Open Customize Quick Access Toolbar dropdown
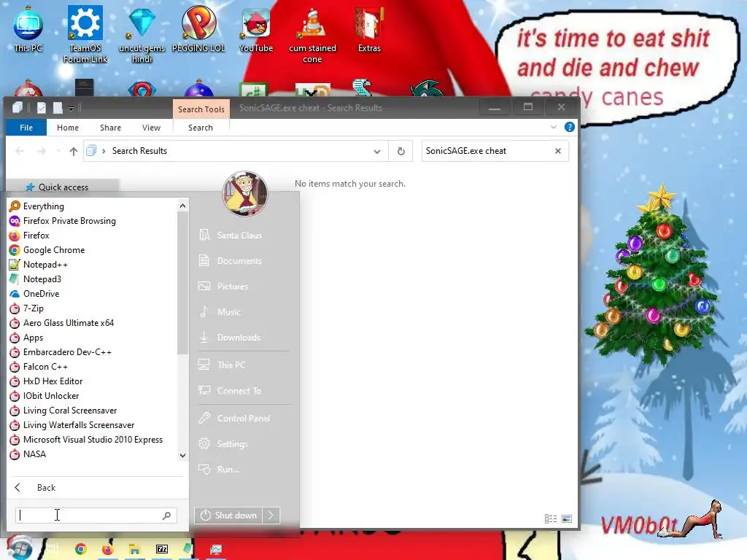747x560 pixels. point(71,109)
